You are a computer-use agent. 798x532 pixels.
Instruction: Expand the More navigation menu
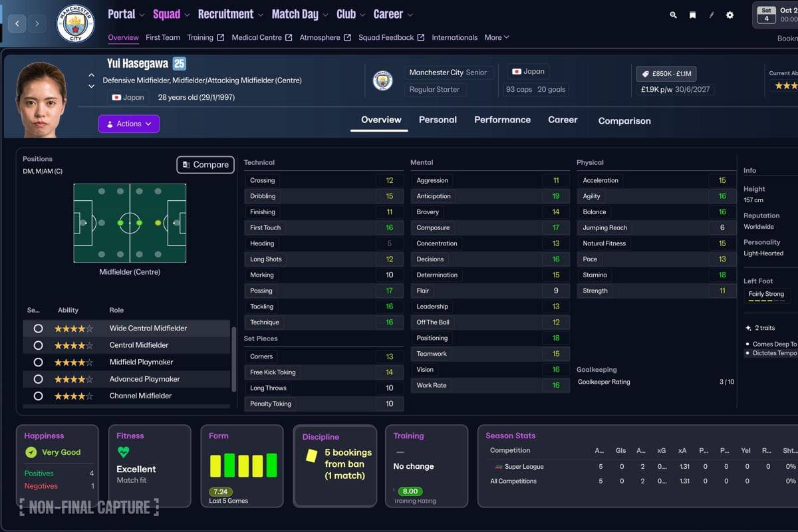pyautogui.click(x=496, y=37)
